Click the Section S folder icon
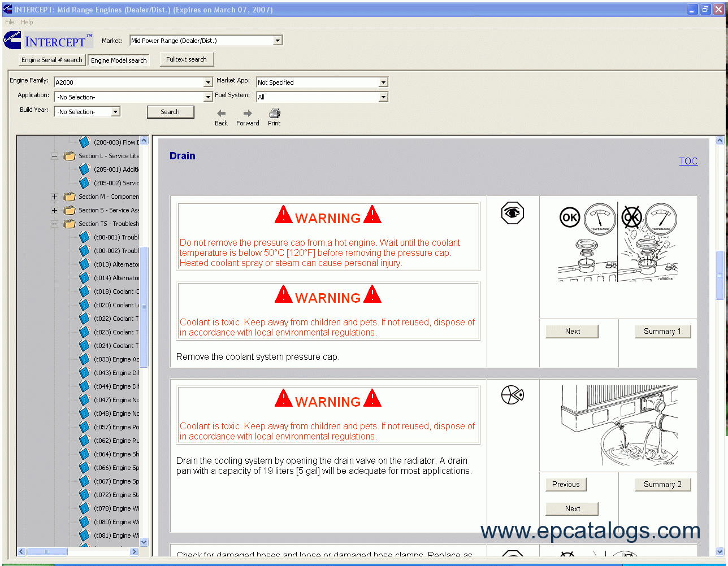Viewport: 728px width, 566px height. click(70, 210)
